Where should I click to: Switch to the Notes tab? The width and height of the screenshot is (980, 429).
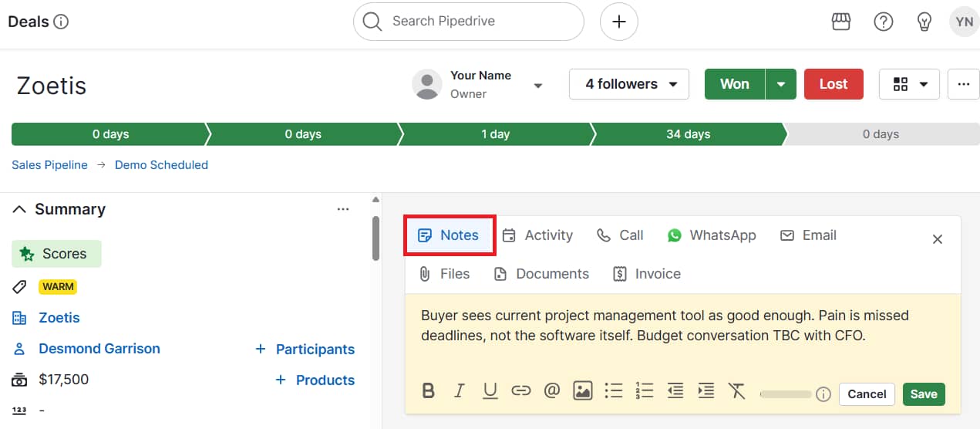(x=449, y=235)
